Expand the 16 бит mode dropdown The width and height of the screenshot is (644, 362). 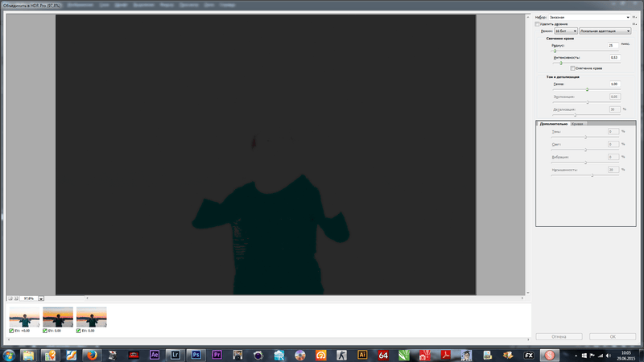(566, 31)
